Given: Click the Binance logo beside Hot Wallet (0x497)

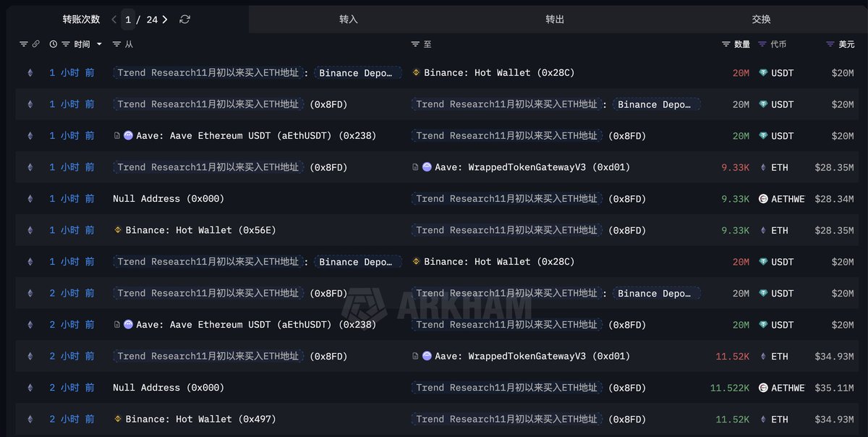Looking at the screenshot, I should [x=118, y=419].
